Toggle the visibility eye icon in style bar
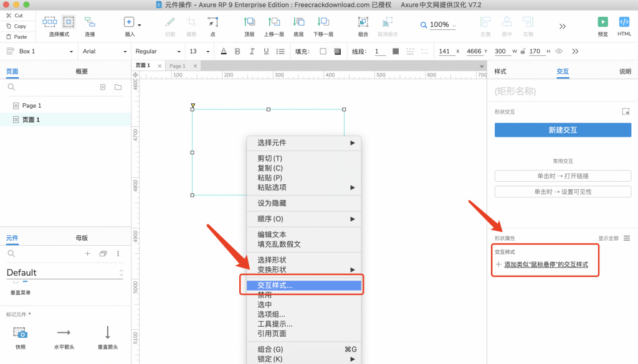Image resolution: width=638 pixels, height=364 pixels. tap(559, 51)
